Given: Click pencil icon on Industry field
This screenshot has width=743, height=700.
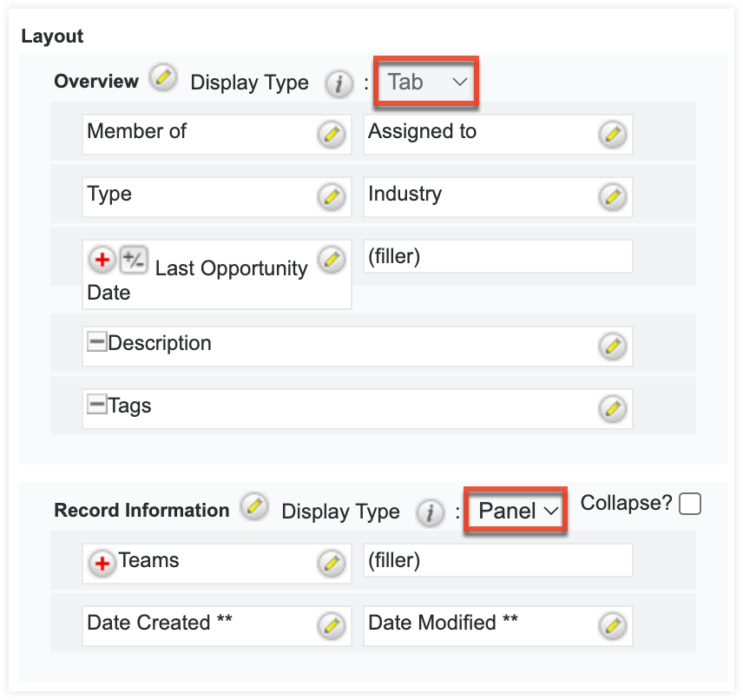Looking at the screenshot, I should tap(613, 197).
